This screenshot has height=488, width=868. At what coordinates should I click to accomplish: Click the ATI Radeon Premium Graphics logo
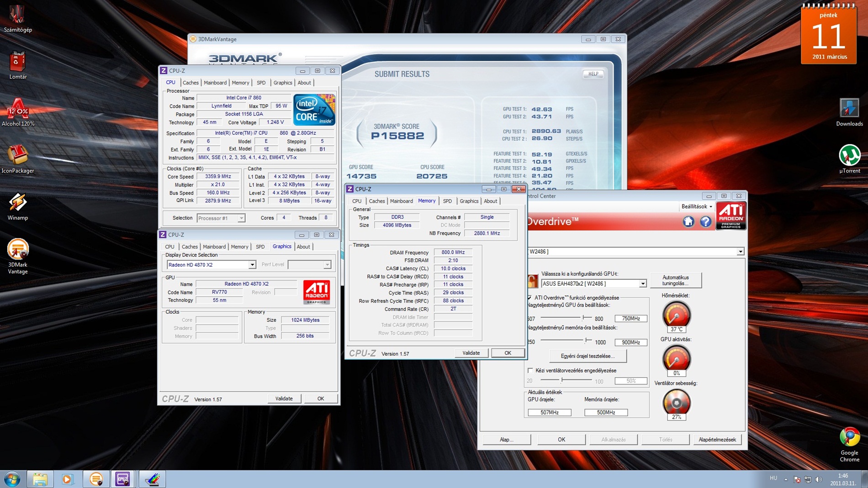pos(731,216)
